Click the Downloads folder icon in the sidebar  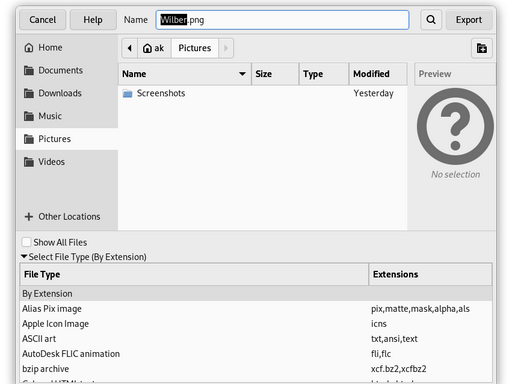[x=29, y=93]
